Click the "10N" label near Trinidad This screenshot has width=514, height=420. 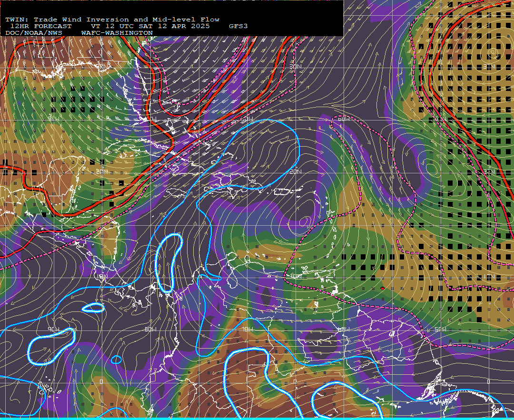coord(296,276)
